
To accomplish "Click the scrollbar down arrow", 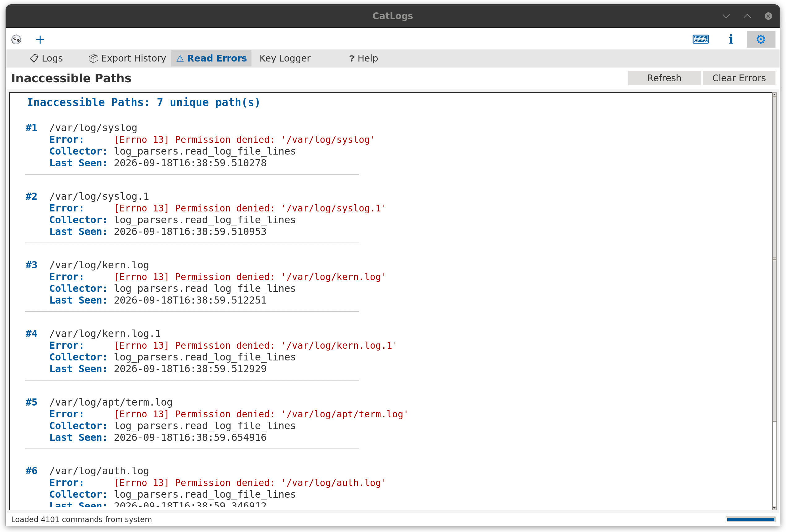I will pos(774,507).
